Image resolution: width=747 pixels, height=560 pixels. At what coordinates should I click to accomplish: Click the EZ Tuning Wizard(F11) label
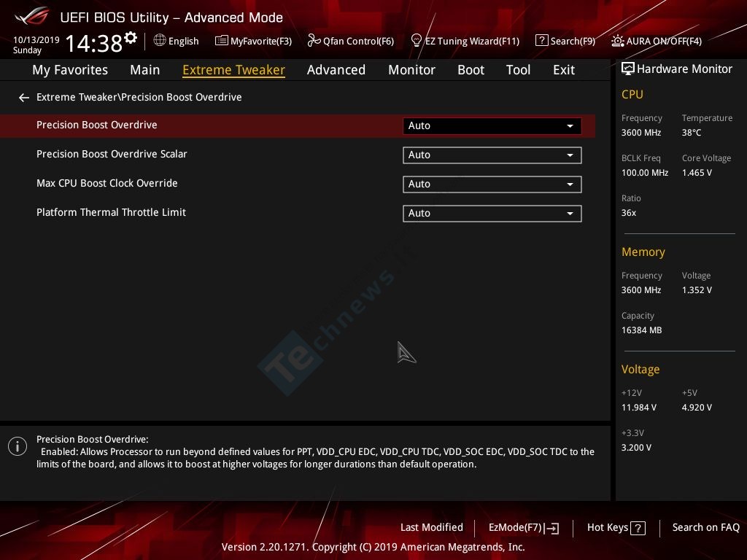pyautogui.click(x=472, y=42)
